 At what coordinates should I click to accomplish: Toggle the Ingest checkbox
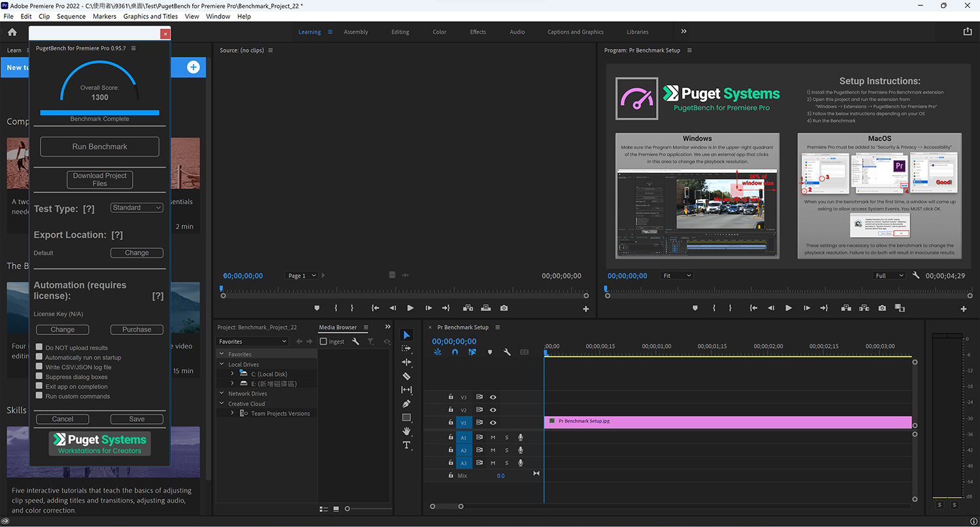[x=323, y=342]
